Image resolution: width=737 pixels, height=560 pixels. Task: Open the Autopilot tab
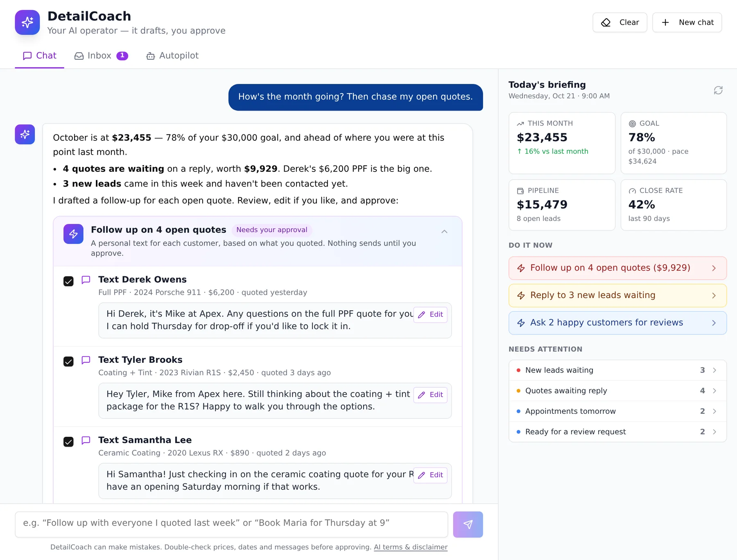172,56
